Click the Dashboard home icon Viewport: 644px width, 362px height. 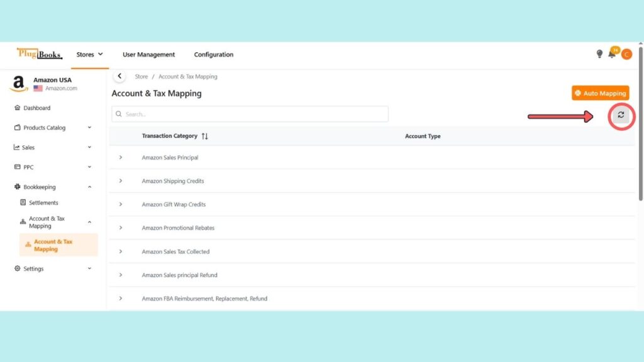click(17, 107)
